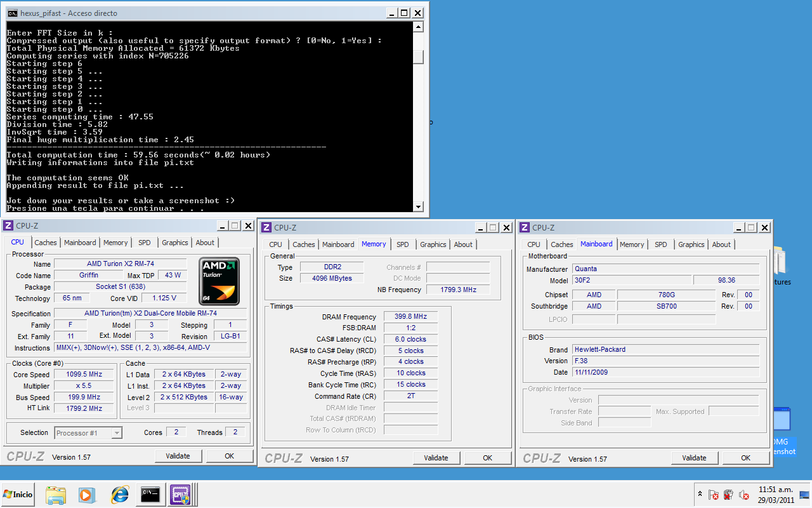812x508 pixels.
Task: Click the console scrollbar down arrow
Action: [x=418, y=206]
